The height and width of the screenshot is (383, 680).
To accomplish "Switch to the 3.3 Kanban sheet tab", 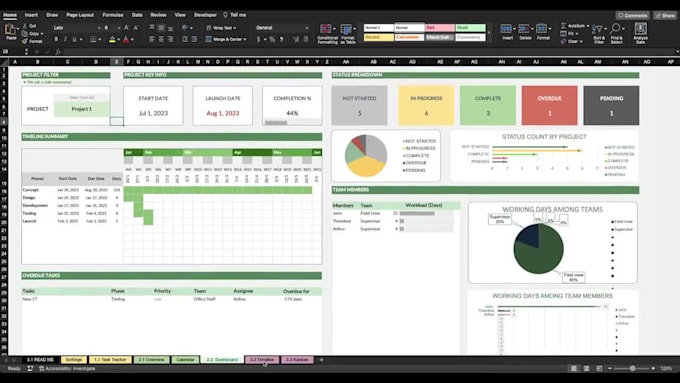I will click(x=297, y=360).
